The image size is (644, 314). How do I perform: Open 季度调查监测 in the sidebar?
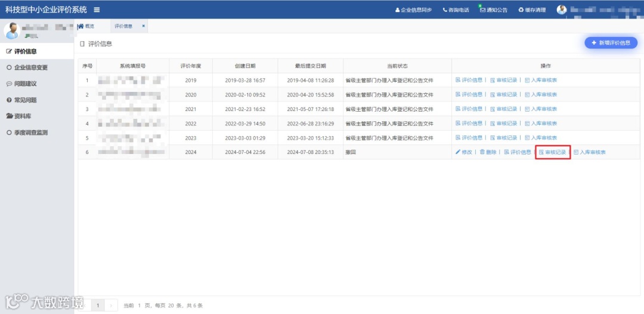pos(37,133)
